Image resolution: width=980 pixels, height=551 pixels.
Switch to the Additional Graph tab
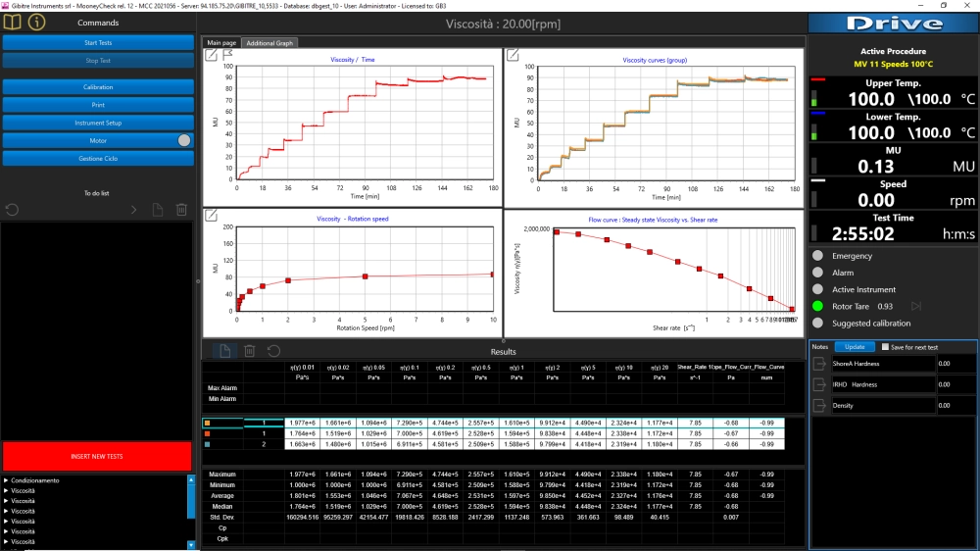point(269,43)
